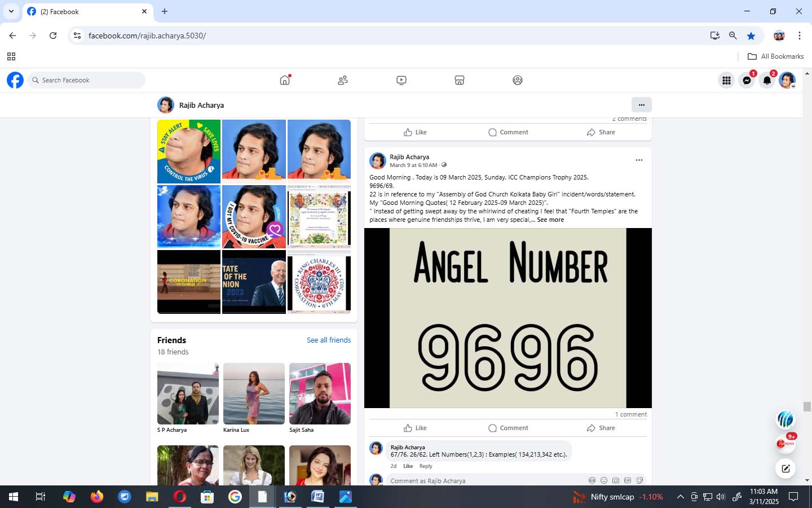The image size is (812, 508).
Task: Go back in browser
Action: point(12,36)
